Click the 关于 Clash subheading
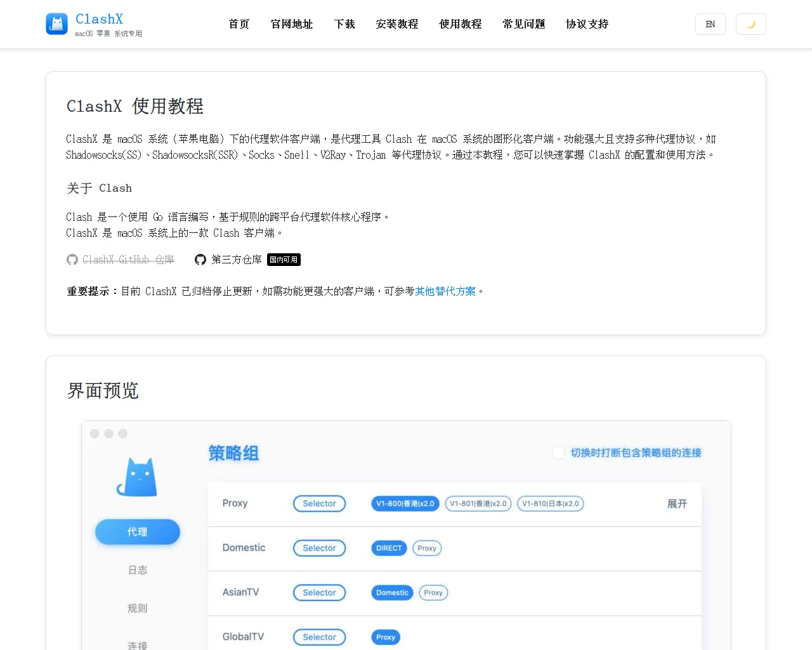This screenshot has height=650, width=812. 100,188
